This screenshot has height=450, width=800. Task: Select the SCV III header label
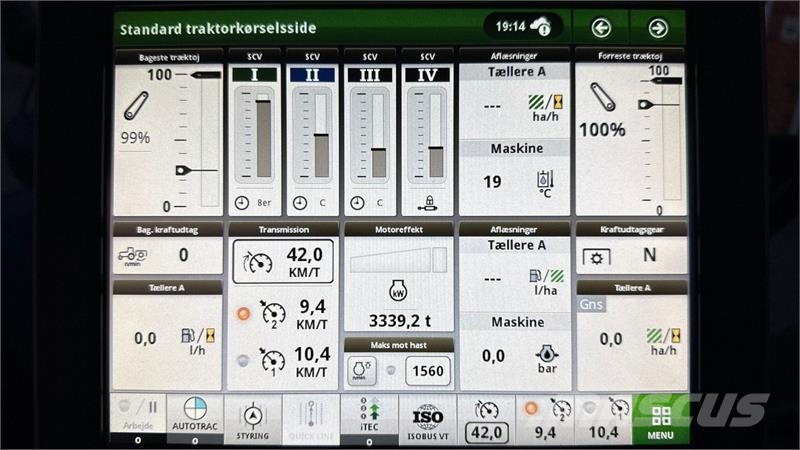click(370, 74)
